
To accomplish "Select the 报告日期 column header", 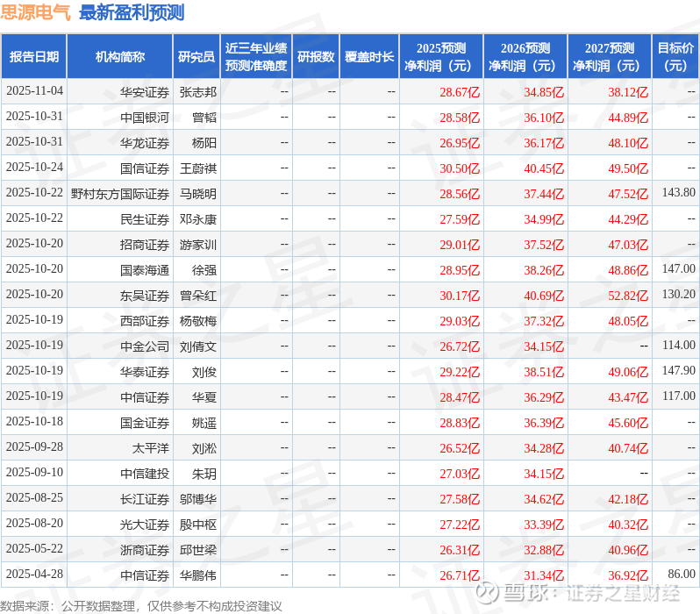I will point(34,57).
